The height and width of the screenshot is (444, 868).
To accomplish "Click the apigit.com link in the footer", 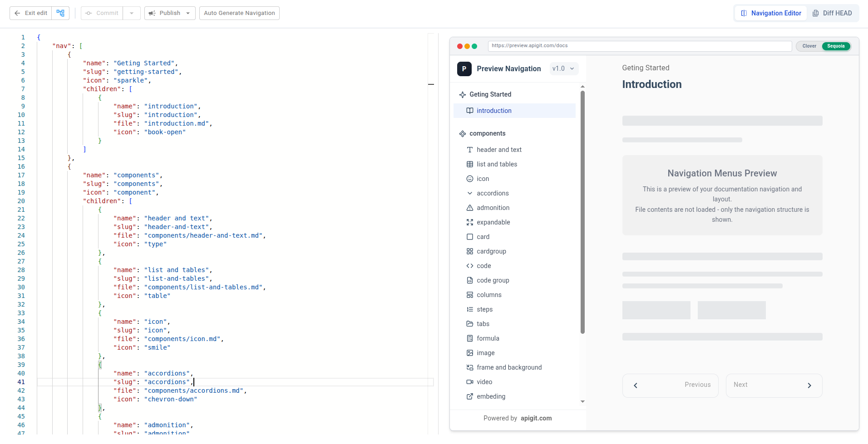I will coord(536,418).
